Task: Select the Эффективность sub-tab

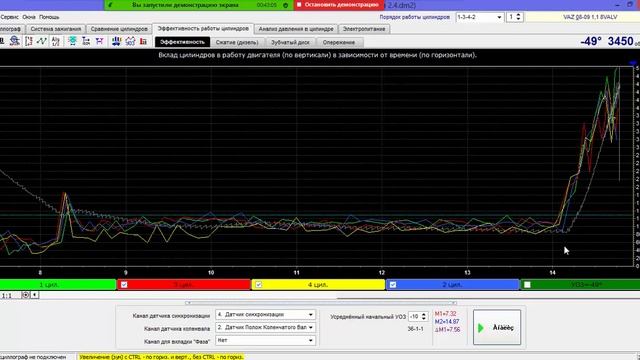Action: (x=182, y=42)
